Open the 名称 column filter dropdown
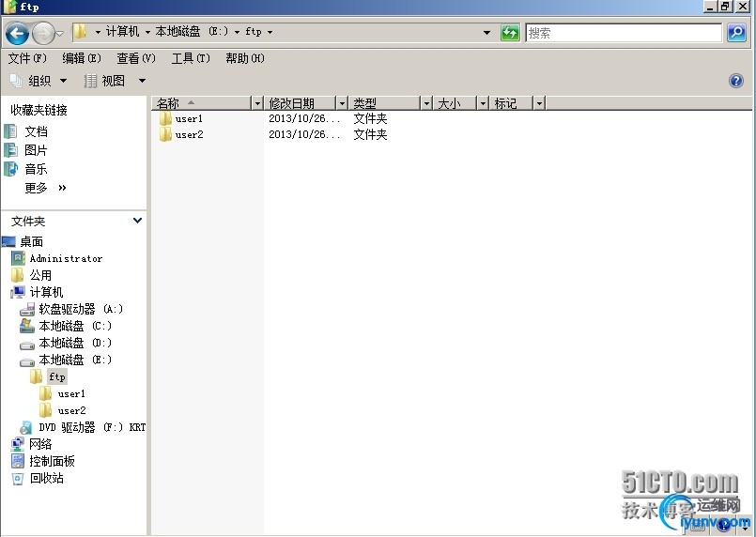The image size is (756, 537). pyautogui.click(x=257, y=103)
